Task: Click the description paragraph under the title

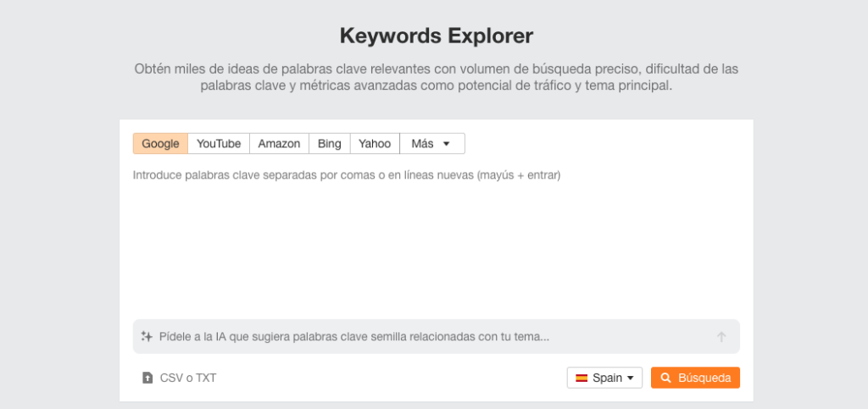Action: [x=437, y=77]
